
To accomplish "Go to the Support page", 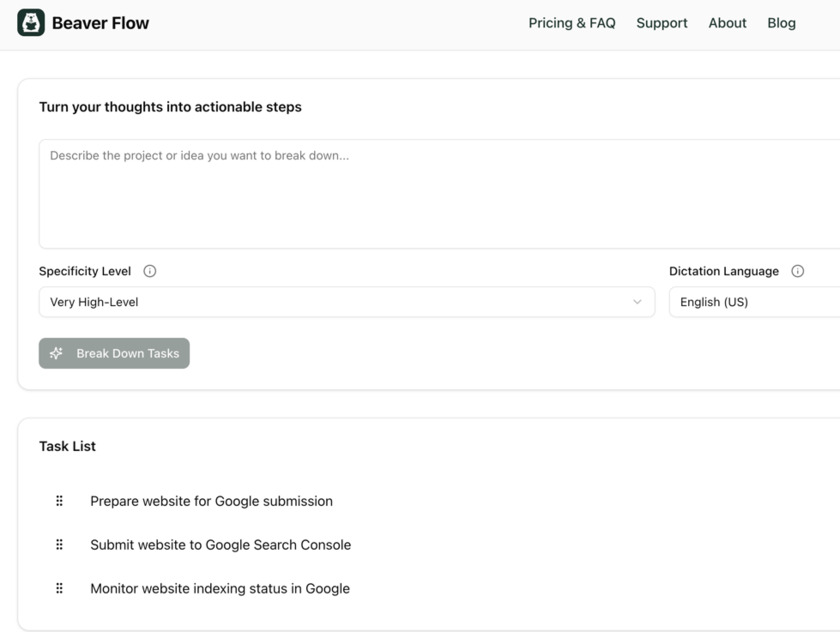I will 662,23.
